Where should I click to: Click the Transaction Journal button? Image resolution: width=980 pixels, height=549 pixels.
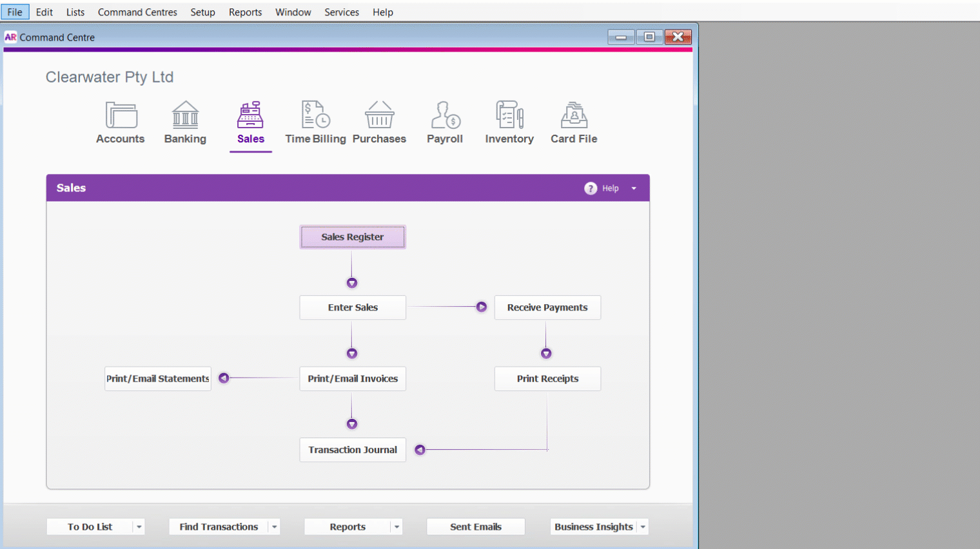[x=353, y=450]
